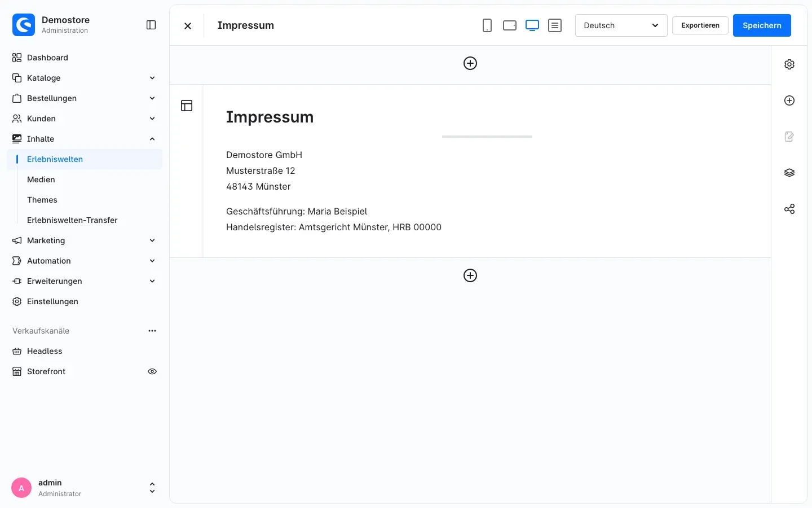Expand the Erweiterungen menu
812x508 pixels.
click(85, 281)
